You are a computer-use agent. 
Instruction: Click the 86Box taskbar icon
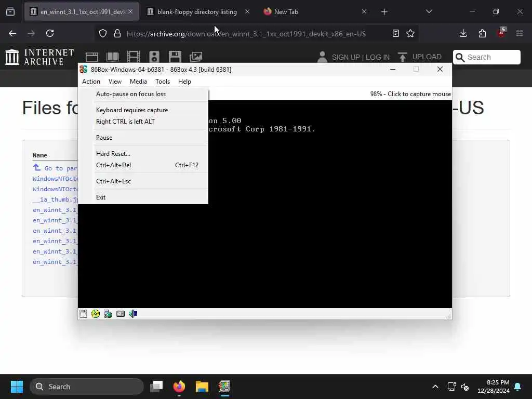point(224,387)
